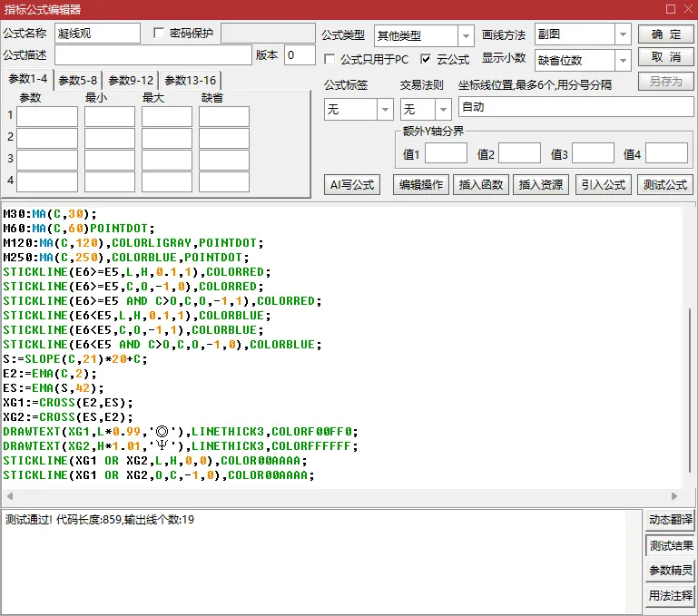The height and width of the screenshot is (616, 698).
Task: Open 参数精灵 panel
Action: [670, 571]
